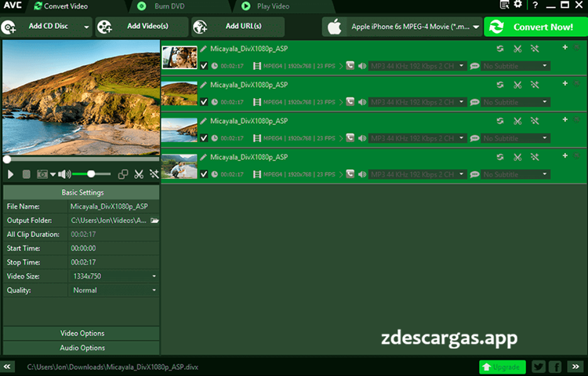Click the refresh icon in the sea cliff row
Screen dimensions: 588x376
pos(500,121)
